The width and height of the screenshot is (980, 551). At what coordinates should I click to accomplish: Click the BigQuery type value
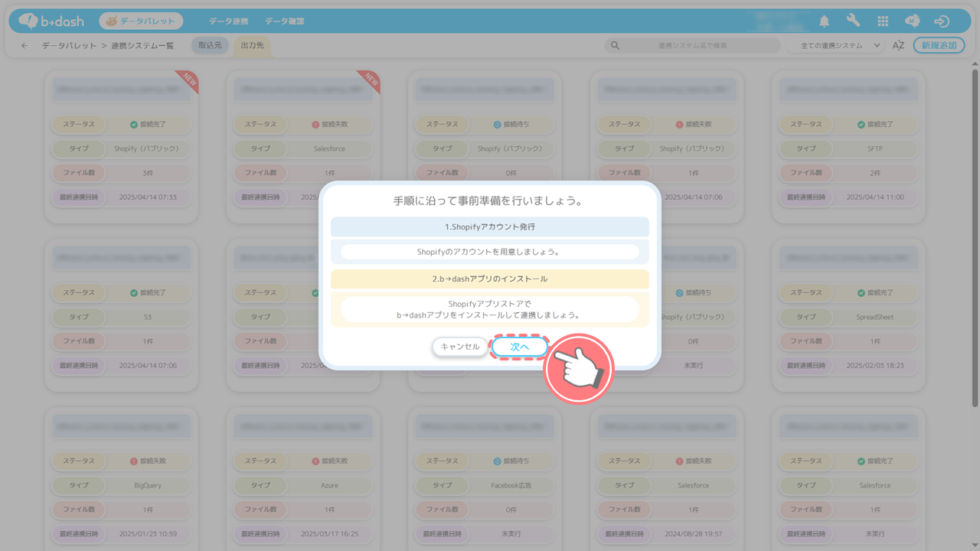pyautogui.click(x=147, y=485)
